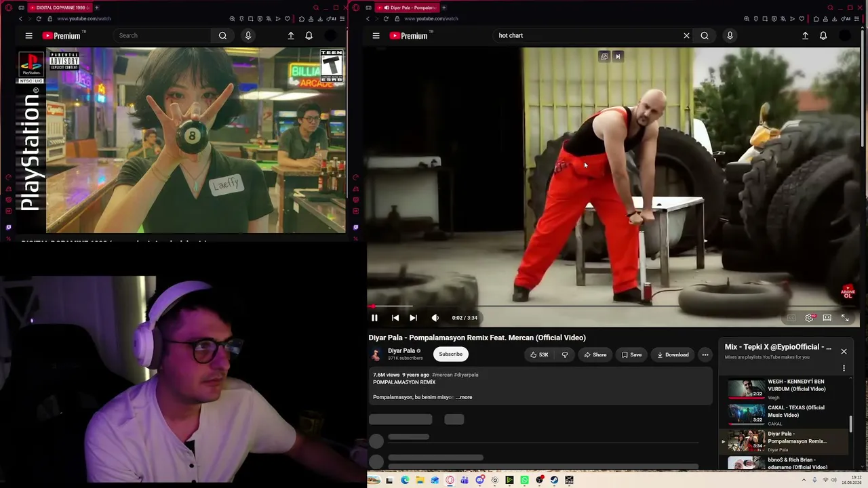Open the #mercan hashtag link
The height and width of the screenshot is (488, 868).
442,375
